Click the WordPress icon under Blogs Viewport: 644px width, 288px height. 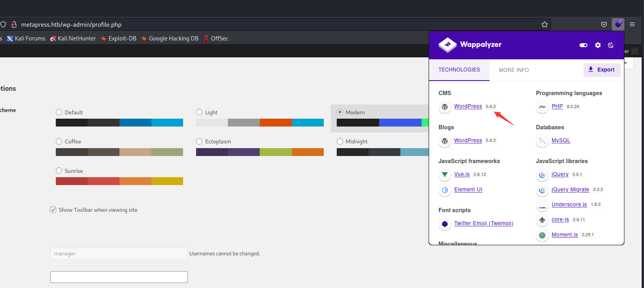[x=445, y=141]
